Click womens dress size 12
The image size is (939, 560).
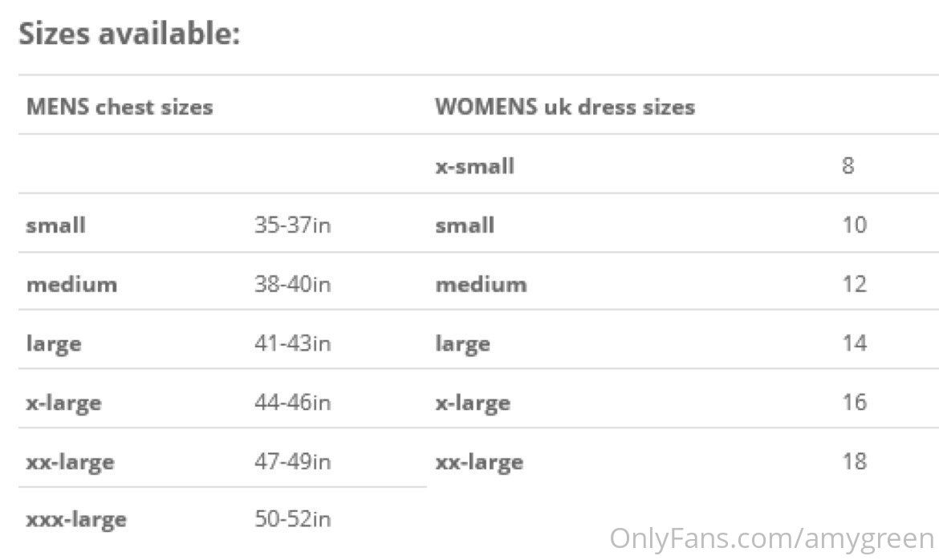tap(855, 284)
